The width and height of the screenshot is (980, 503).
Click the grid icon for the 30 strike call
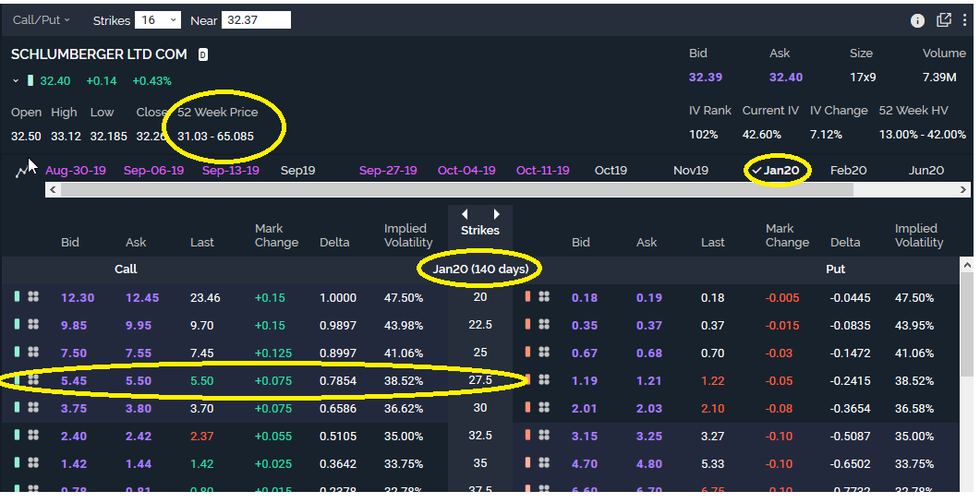tap(33, 407)
